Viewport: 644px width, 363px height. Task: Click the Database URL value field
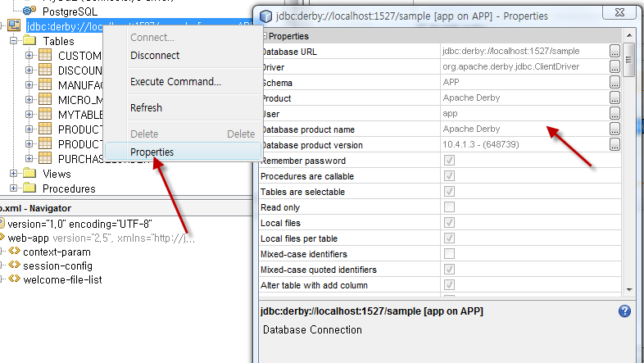point(524,51)
